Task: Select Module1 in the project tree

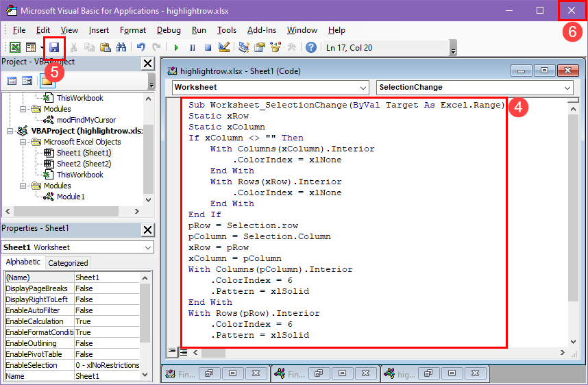Action: pos(71,197)
